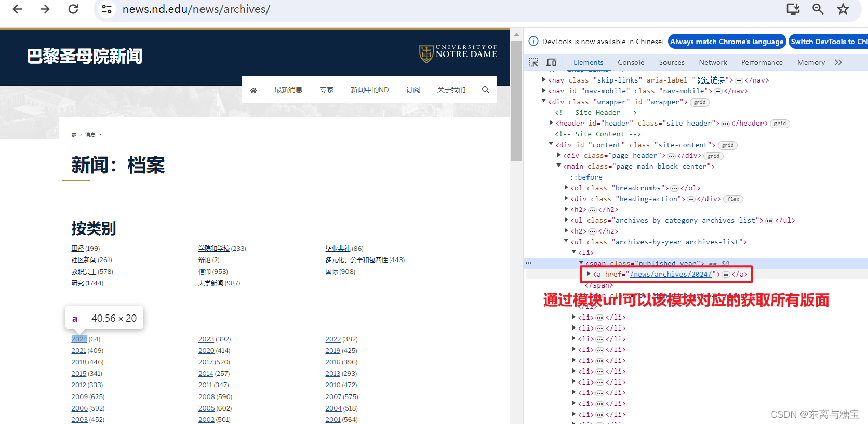
Task: Reload the page with the refresh icon
Action: click(73, 9)
